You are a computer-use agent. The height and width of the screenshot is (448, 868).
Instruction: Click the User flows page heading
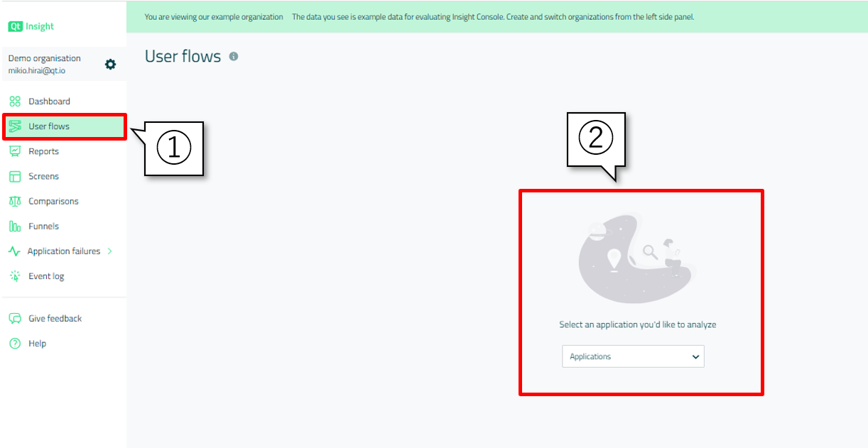[183, 57]
